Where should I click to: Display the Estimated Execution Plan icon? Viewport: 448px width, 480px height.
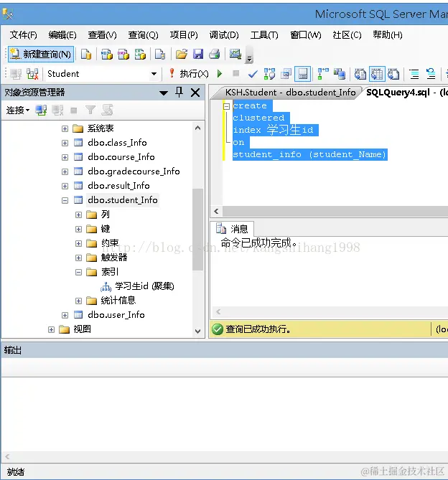click(269, 74)
